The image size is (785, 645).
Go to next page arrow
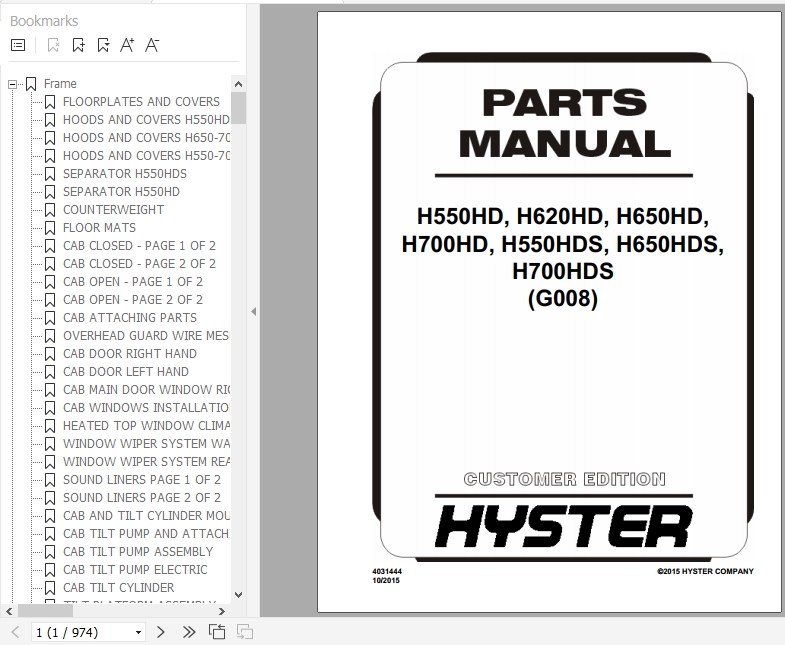click(161, 632)
